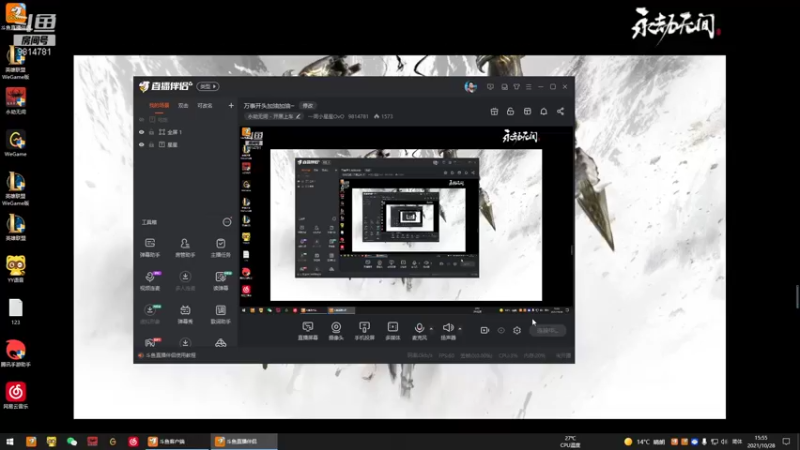Open the 类型 selector next to the logo

pyautogui.click(x=208, y=87)
